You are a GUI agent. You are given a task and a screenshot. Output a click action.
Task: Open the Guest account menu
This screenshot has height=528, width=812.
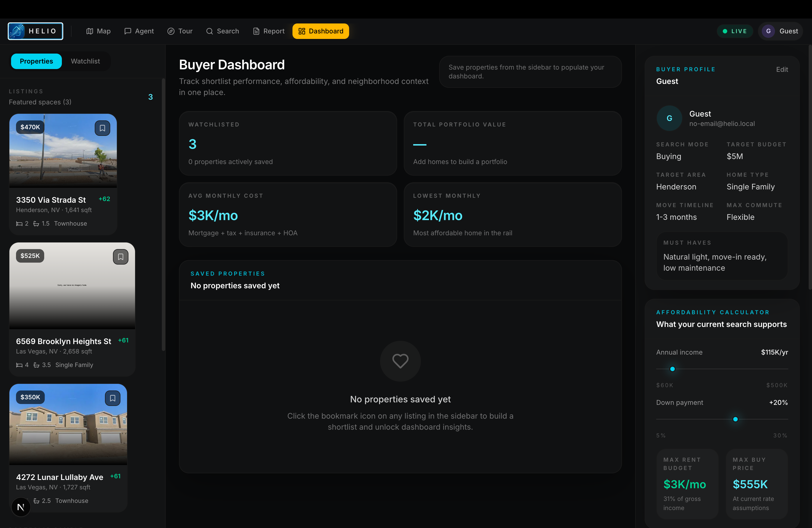[x=780, y=31]
